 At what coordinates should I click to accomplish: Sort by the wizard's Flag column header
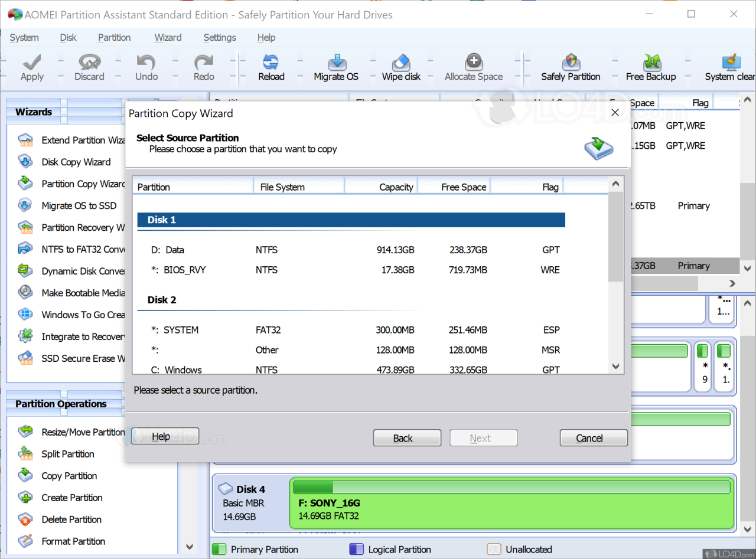point(527,187)
